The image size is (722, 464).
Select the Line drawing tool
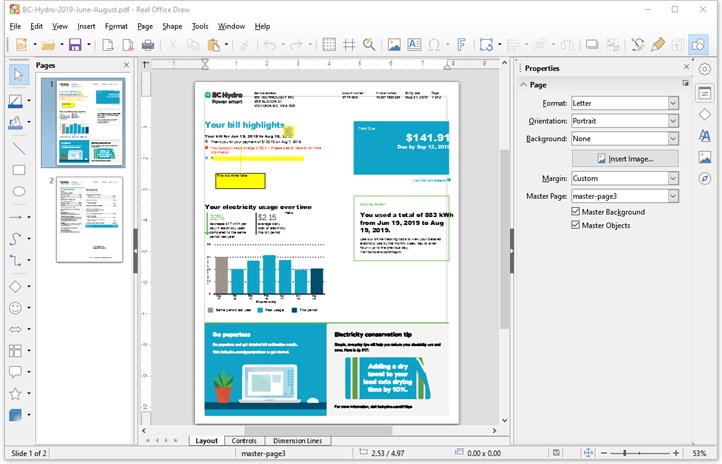click(x=19, y=148)
